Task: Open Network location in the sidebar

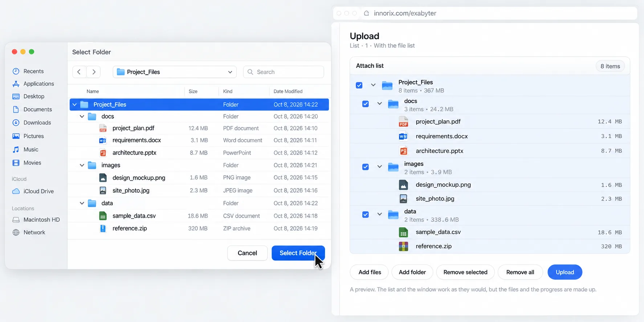Action: (29, 232)
